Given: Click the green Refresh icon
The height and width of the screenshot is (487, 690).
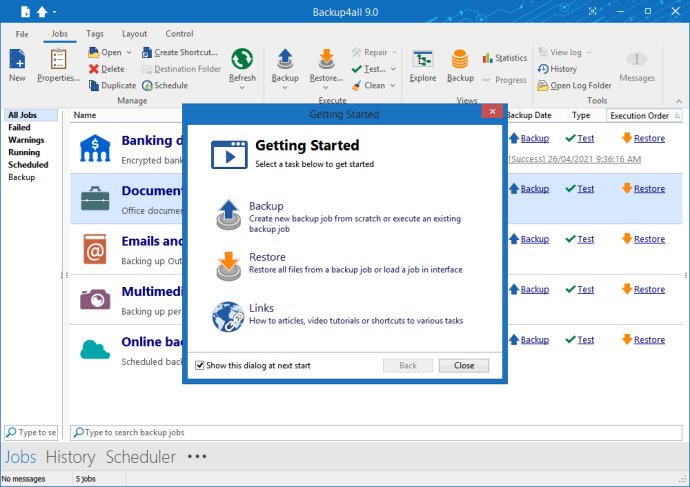Looking at the screenshot, I should (242, 59).
